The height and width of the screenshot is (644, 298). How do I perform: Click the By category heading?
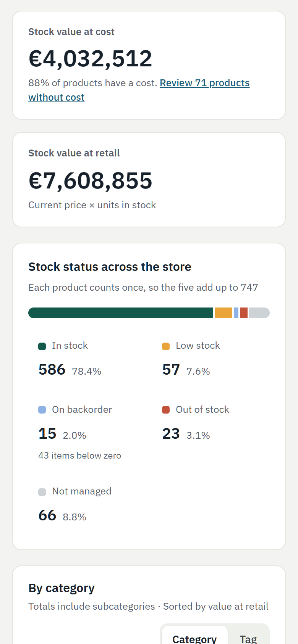62,588
